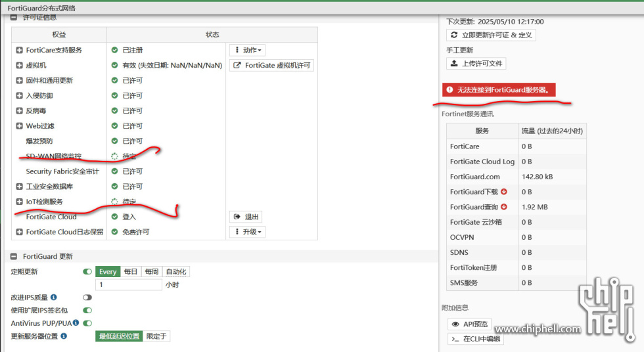644x352 pixels.
Task: Click the 改进IPS质量 info icon
Action: (54, 297)
